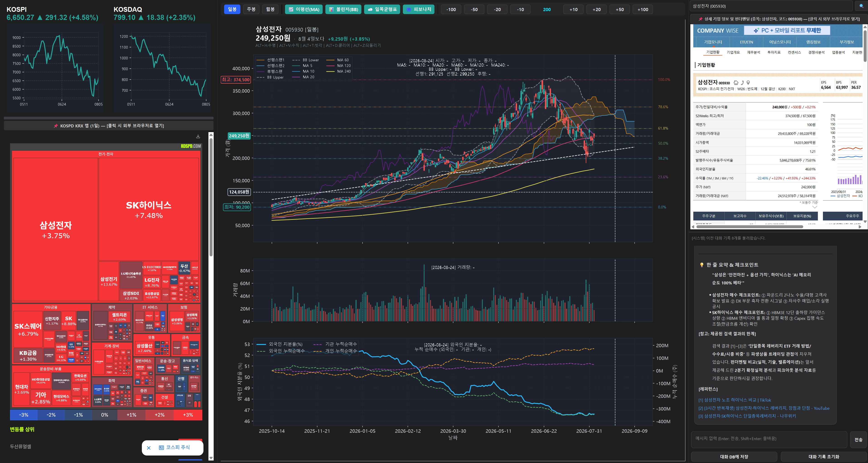
Task: Switch to 경쟁사분석 sub-tab
Action: pos(816,53)
